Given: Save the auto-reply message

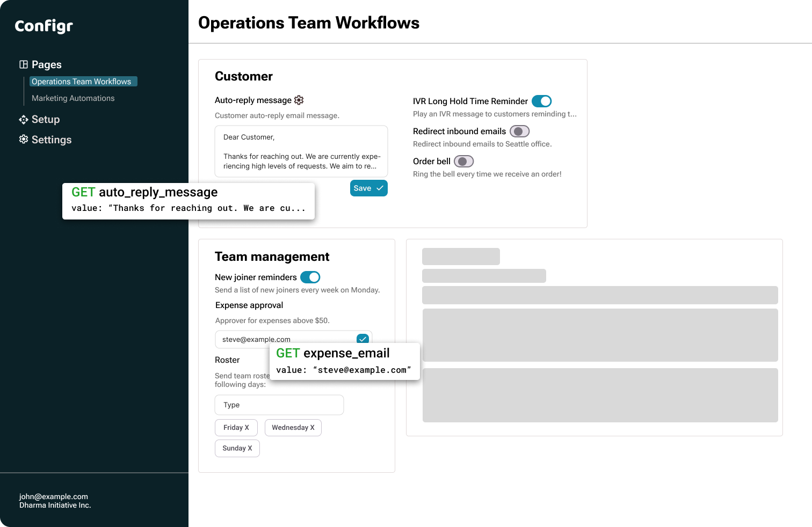Looking at the screenshot, I should (369, 188).
